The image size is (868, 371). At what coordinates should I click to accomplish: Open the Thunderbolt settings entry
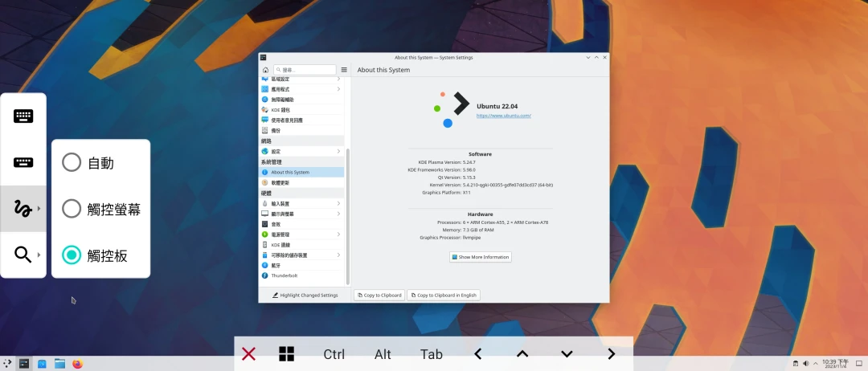[x=284, y=275]
